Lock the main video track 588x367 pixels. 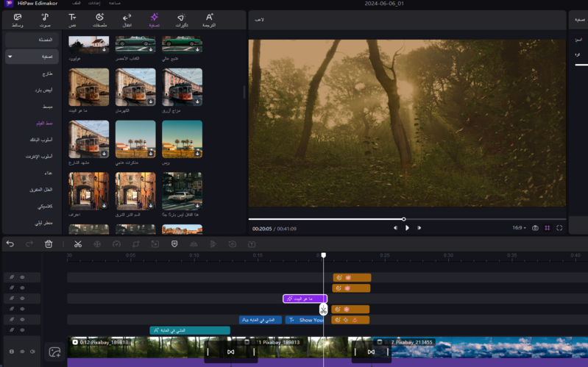(12, 352)
